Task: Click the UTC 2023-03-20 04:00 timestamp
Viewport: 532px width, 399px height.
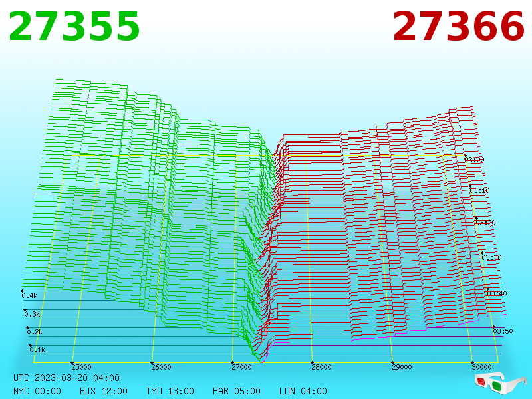Action: (x=66, y=378)
